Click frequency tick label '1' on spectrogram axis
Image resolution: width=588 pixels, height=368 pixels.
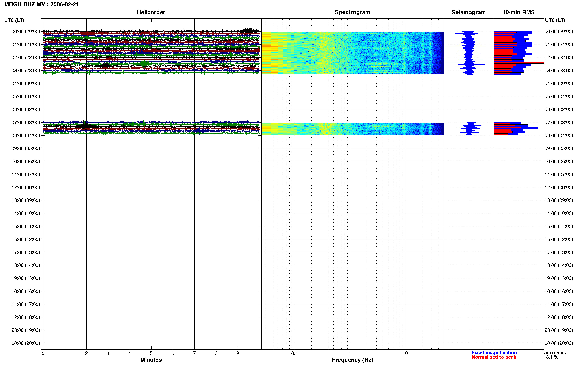350,353
